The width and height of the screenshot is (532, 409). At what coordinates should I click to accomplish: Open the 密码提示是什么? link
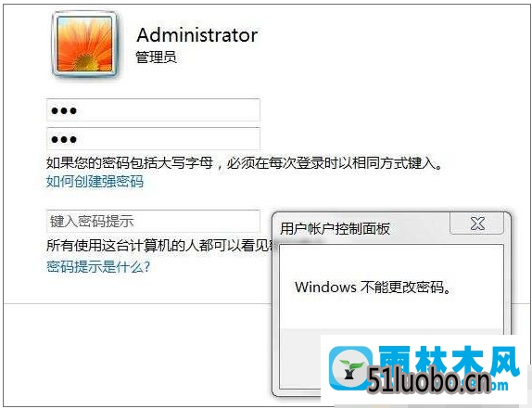[98, 266]
